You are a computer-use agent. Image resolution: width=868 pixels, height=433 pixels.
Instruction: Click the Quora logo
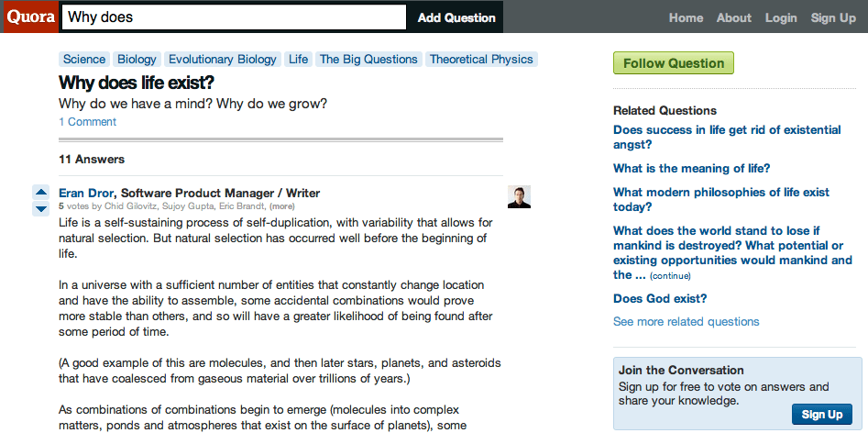pyautogui.click(x=29, y=17)
